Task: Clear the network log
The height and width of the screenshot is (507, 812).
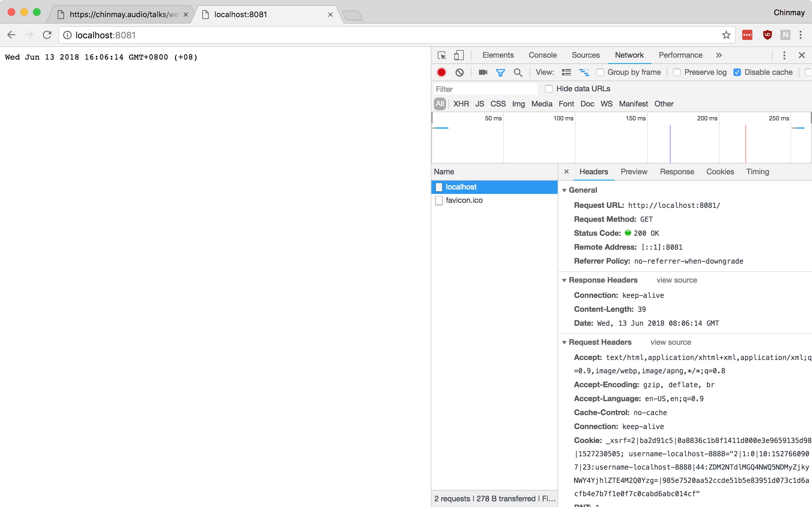Action: [459, 73]
